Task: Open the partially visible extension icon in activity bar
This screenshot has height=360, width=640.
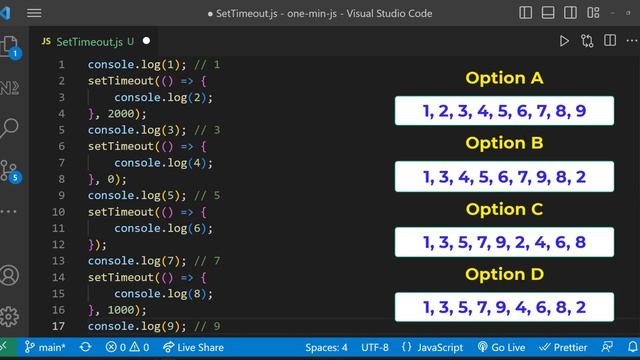Action: click(10, 87)
